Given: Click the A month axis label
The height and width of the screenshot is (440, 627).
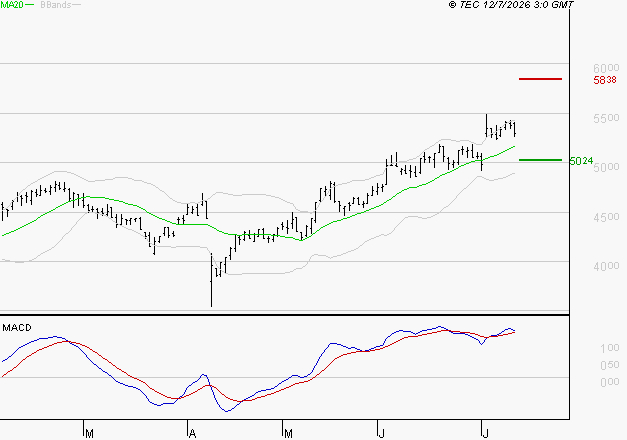Looking at the screenshot, I should click(x=192, y=434).
